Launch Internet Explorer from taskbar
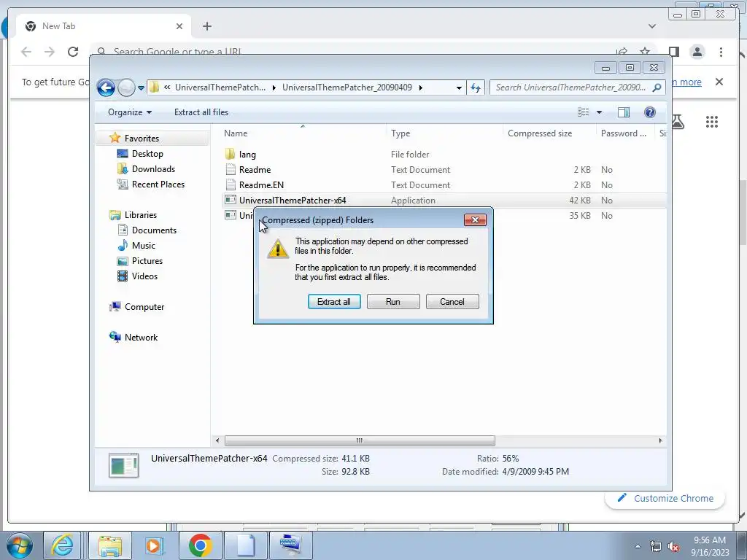This screenshot has height=560, width=747. coord(62,545)
